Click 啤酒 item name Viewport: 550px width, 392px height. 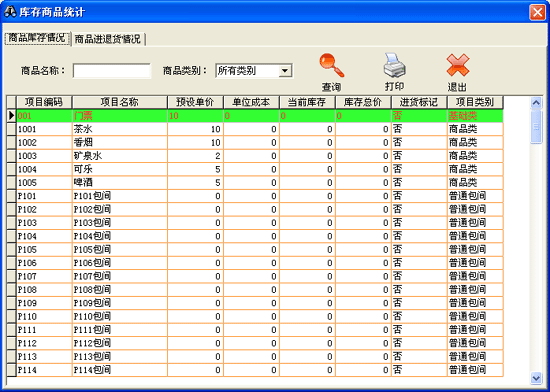(x=120, y=183)
